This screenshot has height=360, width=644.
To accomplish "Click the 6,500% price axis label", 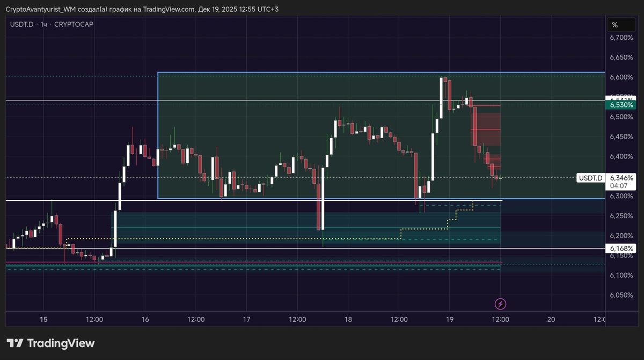I will (x=621, y=117).
